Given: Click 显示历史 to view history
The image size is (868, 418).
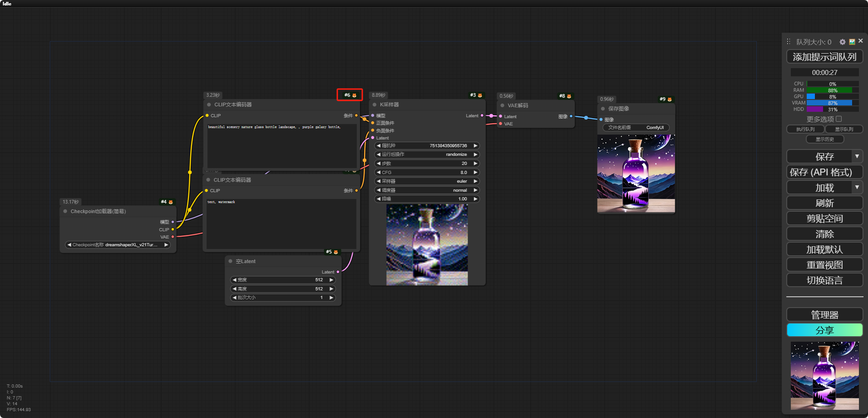Looking at the screenshot, I should (x=824, y=139).
